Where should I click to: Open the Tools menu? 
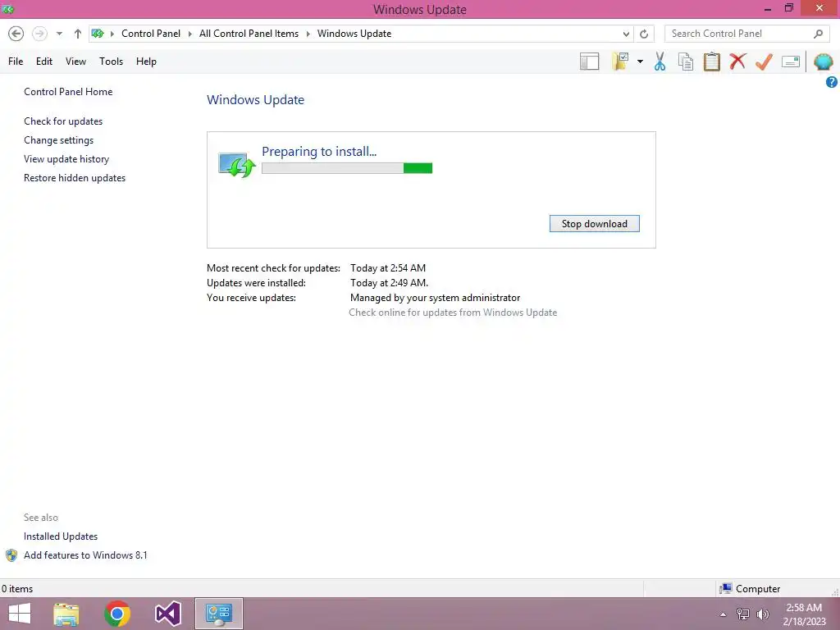click(x=111, y=62)
